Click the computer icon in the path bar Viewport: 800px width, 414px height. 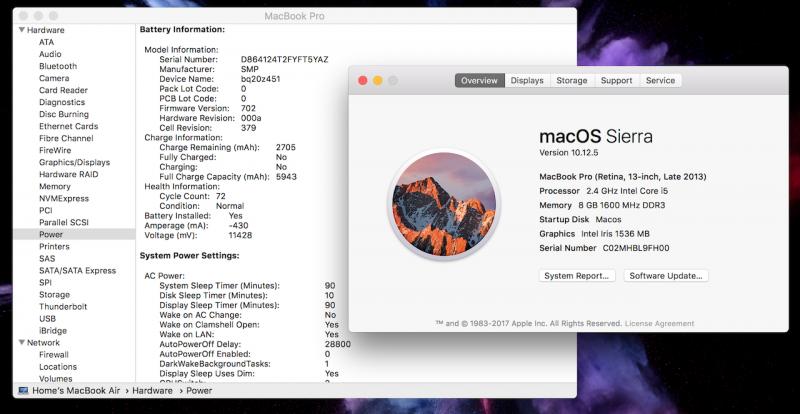pyautogui.click(x=23, y=390)
